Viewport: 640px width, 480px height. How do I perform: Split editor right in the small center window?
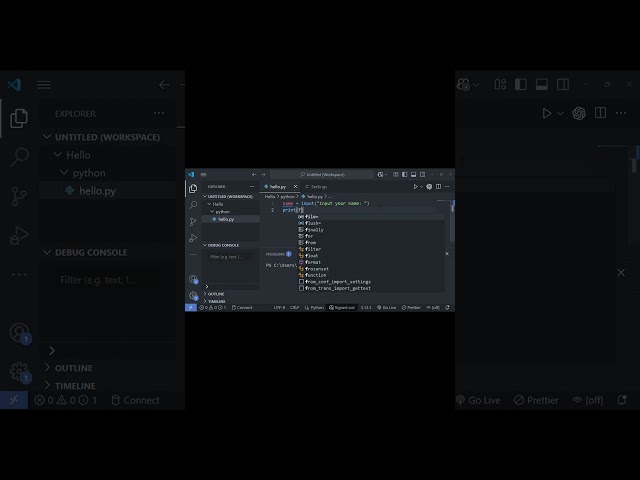pyautogui.click(x=438, y=187)
